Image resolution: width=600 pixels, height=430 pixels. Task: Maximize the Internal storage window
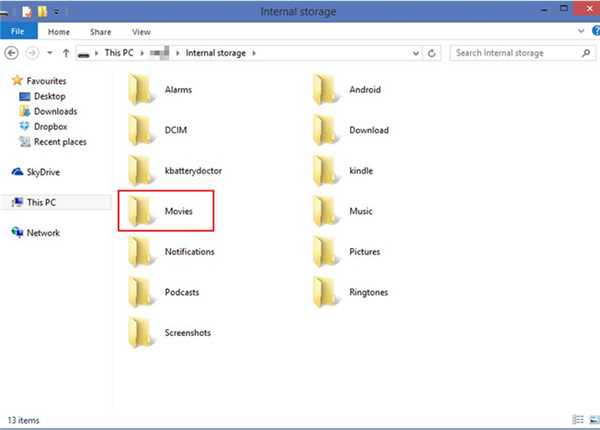pos(564,9)
